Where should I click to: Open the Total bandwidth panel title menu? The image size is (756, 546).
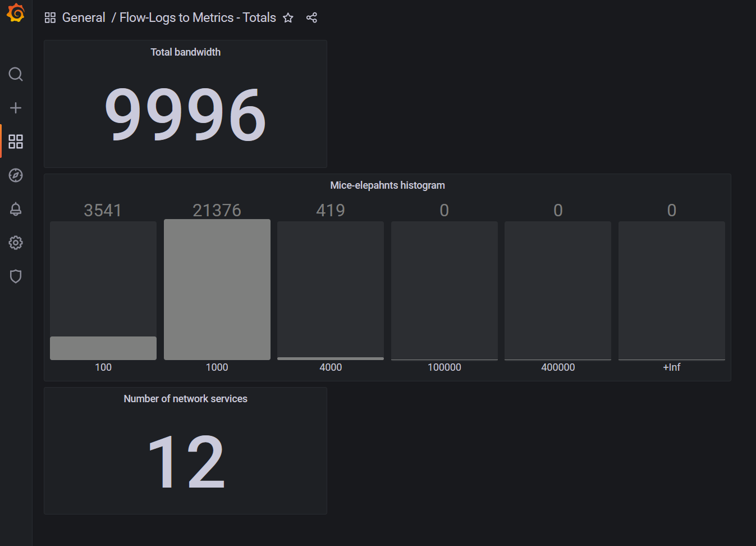pyautogui.click(x=185, y=52)
